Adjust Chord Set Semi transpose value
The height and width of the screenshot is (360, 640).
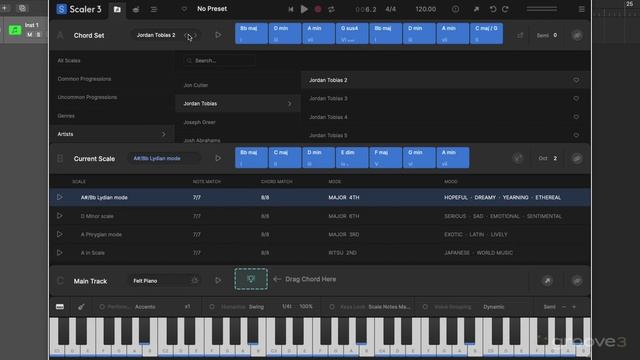(555, 36)
